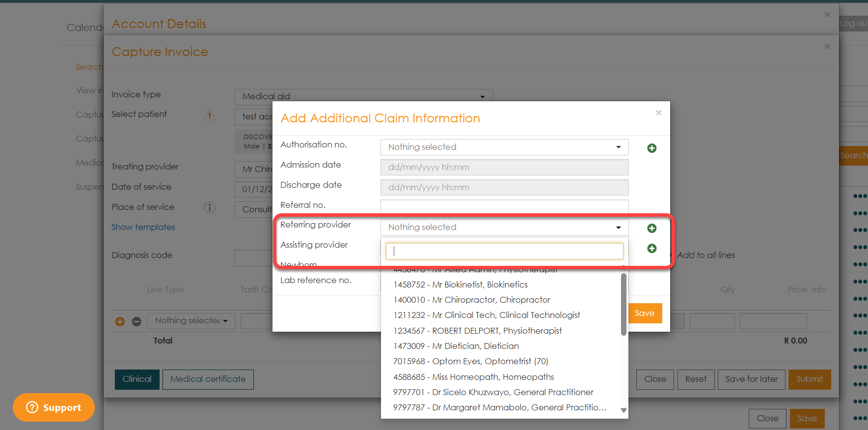This screenshot has height=430, width=868.
Task: Open the Clinical tab button
Action: point(137,379)
